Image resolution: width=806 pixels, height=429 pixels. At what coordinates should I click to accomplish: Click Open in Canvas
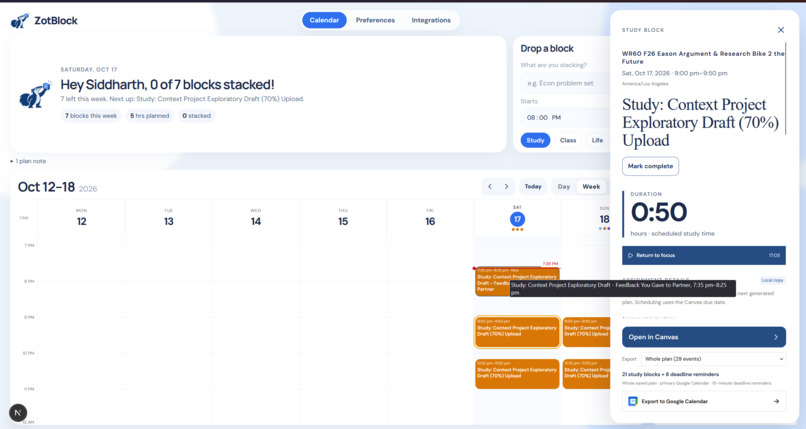704,337
